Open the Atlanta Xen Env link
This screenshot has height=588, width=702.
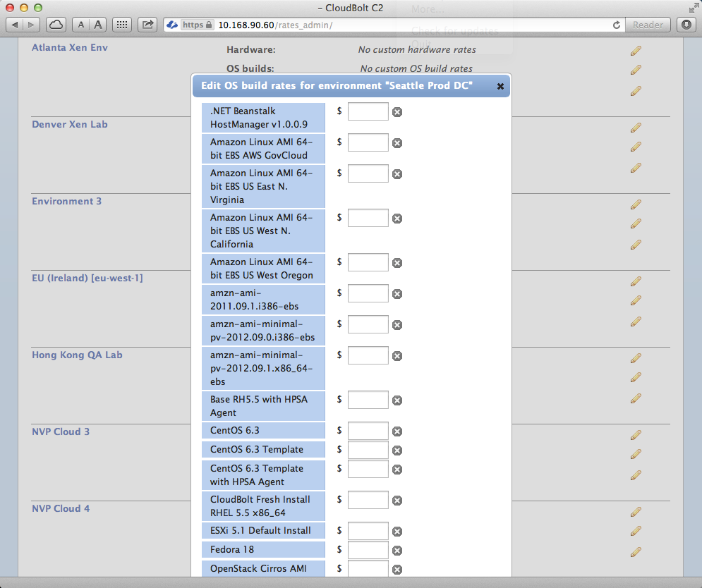click(70, 47)
